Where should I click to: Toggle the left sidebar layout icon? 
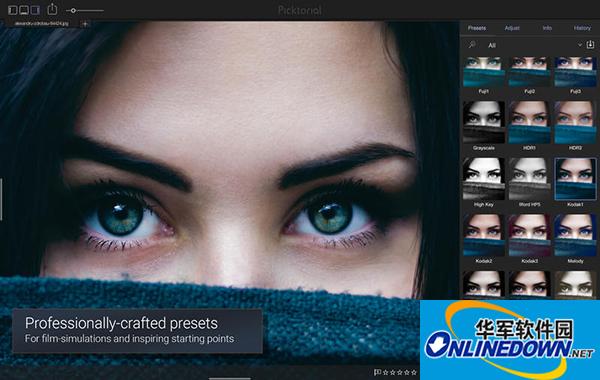tap(13, 10)
